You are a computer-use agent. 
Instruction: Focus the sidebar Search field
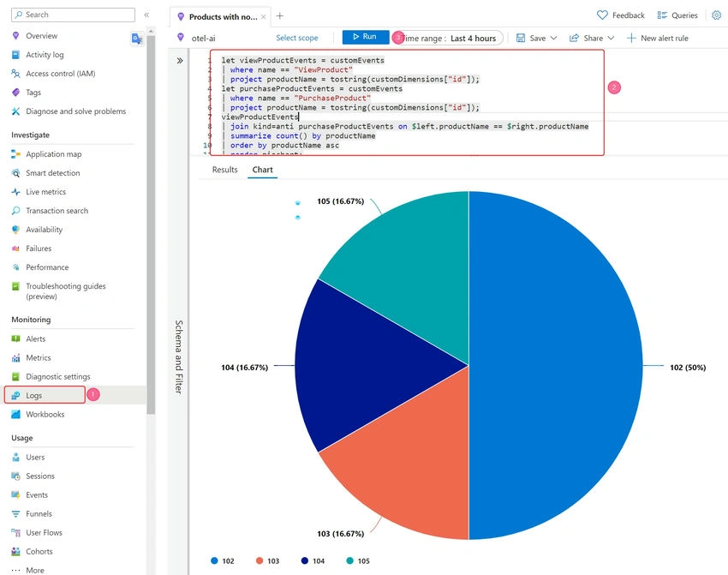(74, 15)
